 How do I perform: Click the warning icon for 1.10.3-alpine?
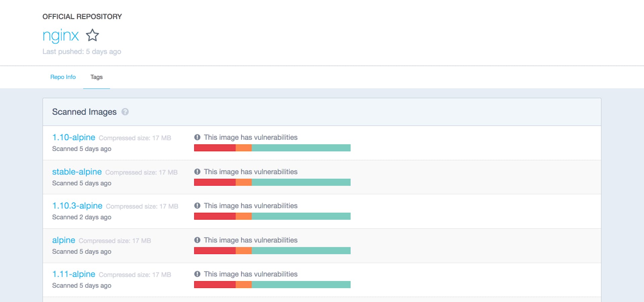[x=197, y=205]
